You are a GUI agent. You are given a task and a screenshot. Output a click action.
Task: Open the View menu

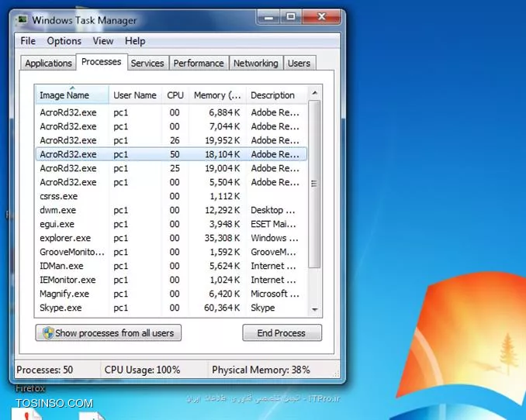tap(103, 41)
